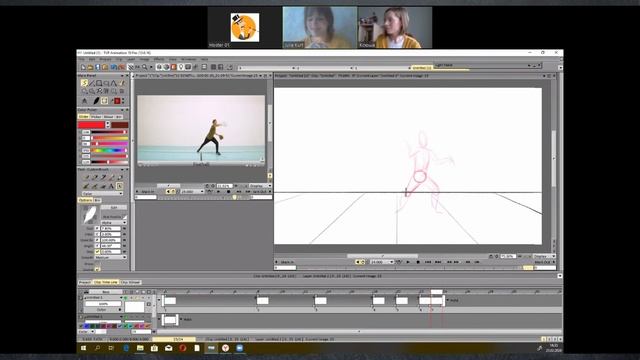Select the Options tab of tool settings
Screen dimensions: 640x360
[x=85, y=200]
